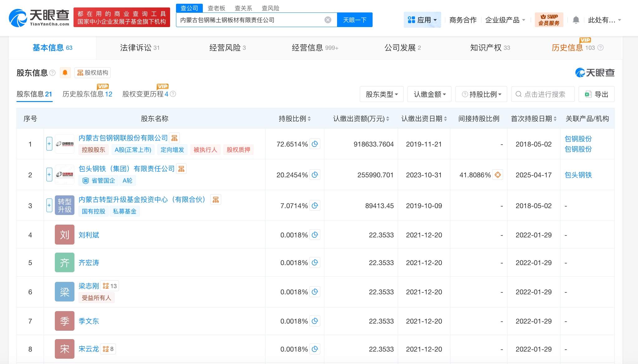Click dice icon beside 41.8086% indirect holding
The height and width of the screenshot is (364, 638).
point(498,175)
